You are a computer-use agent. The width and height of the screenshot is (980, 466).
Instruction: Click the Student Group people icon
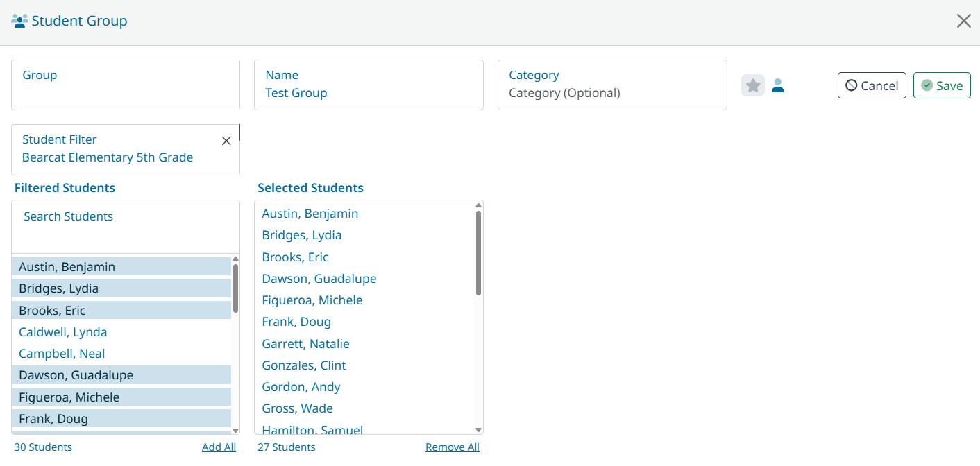point(19,21)
